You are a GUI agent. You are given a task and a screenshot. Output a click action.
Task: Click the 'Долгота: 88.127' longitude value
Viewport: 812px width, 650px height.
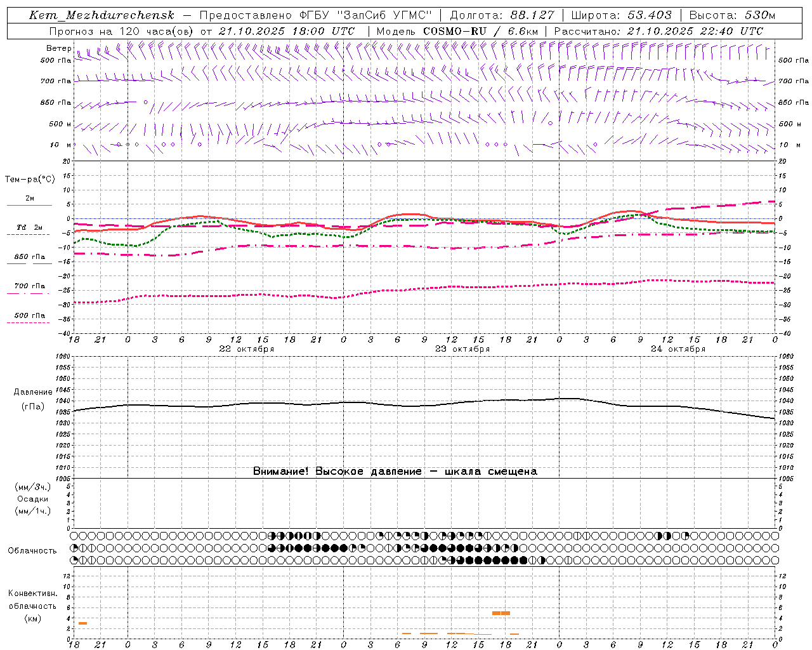[x=502, y=15]
